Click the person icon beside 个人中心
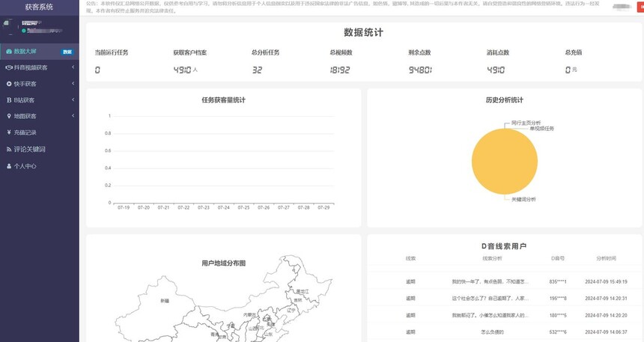The width and height of the screenshot is (644, 342). click(8, 166)
